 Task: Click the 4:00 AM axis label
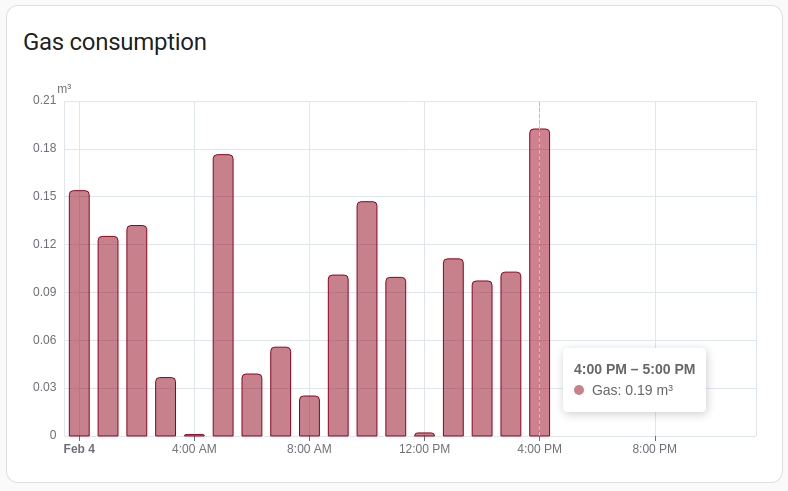click(x=194, y=449)
